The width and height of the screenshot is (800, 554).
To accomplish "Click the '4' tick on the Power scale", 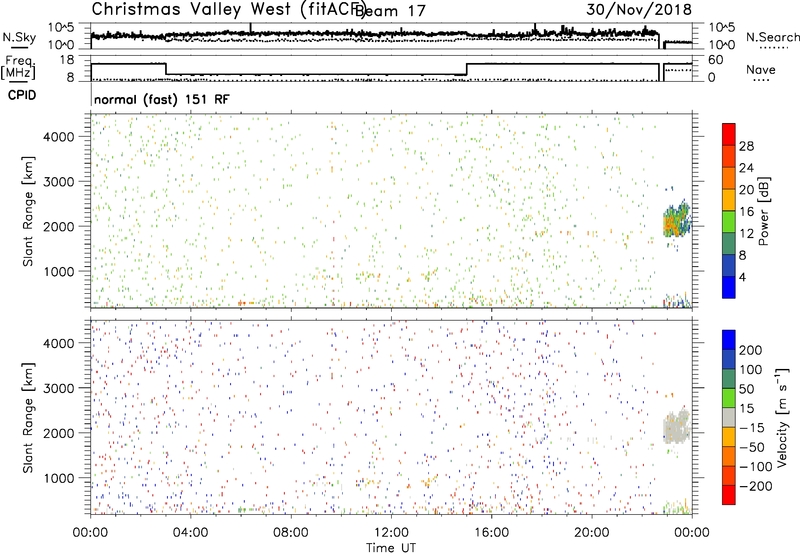I will (x=742, y=277).
